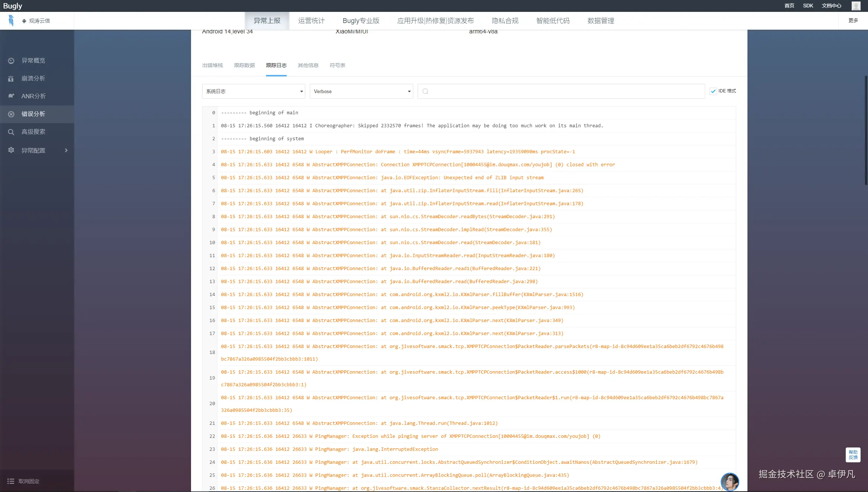The height and width of the screenshot is (492, 868).
Task: Click the Bugly bird logo icon
Action: pos(11,20)
